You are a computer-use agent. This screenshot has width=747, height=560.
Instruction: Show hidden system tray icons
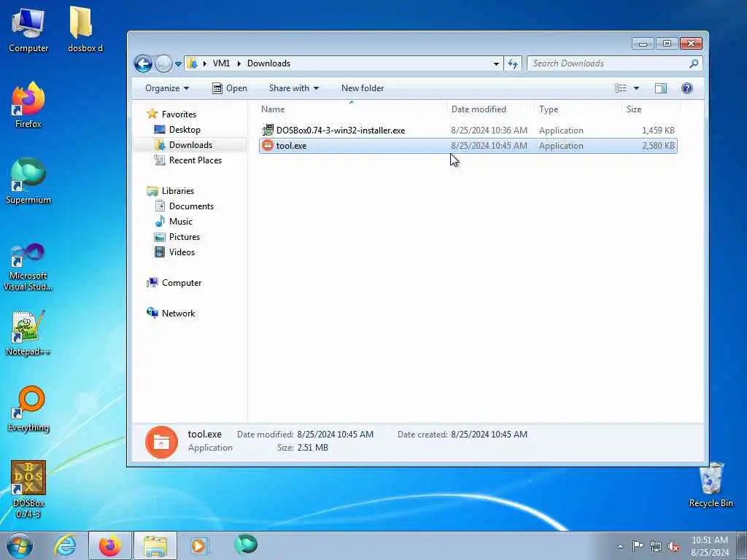tap(620, 546)
